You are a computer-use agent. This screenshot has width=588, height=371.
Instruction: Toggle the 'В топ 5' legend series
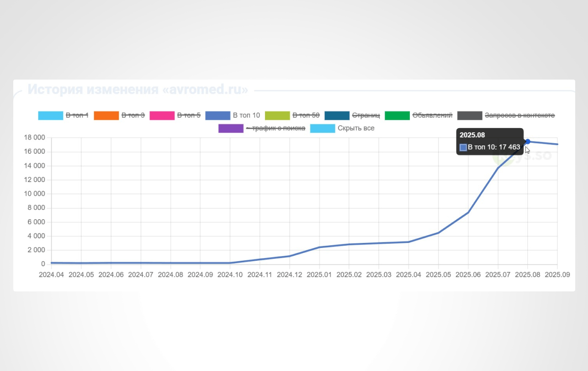(189, 115)
